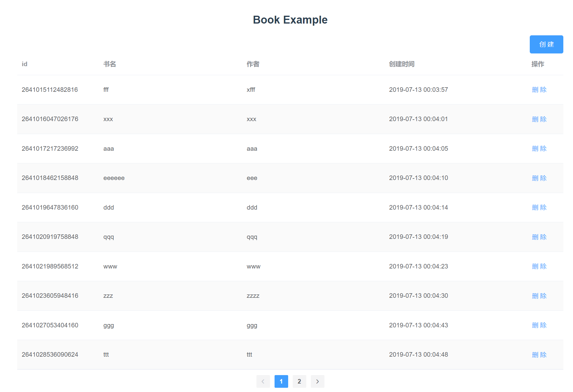Delete the book named aaa
This screenshot has width=573, height=392.
(539, 148)
